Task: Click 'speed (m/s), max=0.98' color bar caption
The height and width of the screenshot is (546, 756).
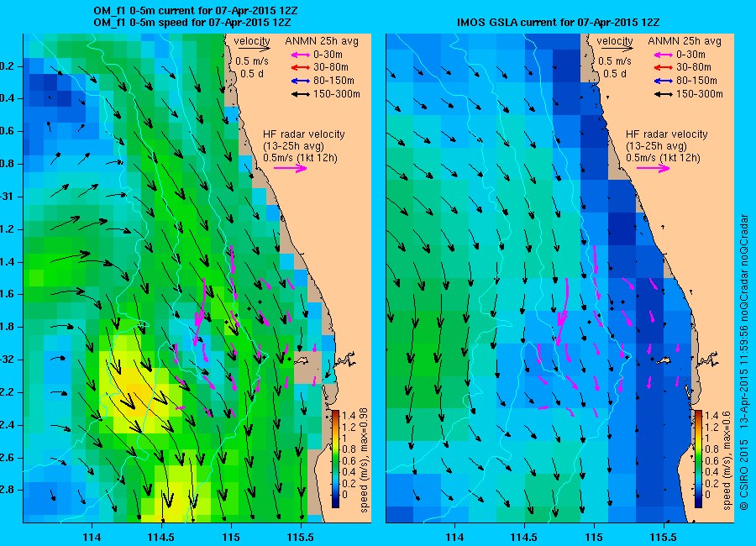Action: click(364, 459)
